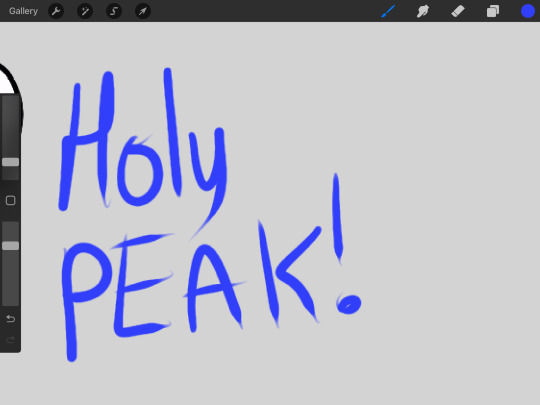Viewport: 540px width, 405px height.
Task: Return to the Gallery
Action: (x=23, y=11)
